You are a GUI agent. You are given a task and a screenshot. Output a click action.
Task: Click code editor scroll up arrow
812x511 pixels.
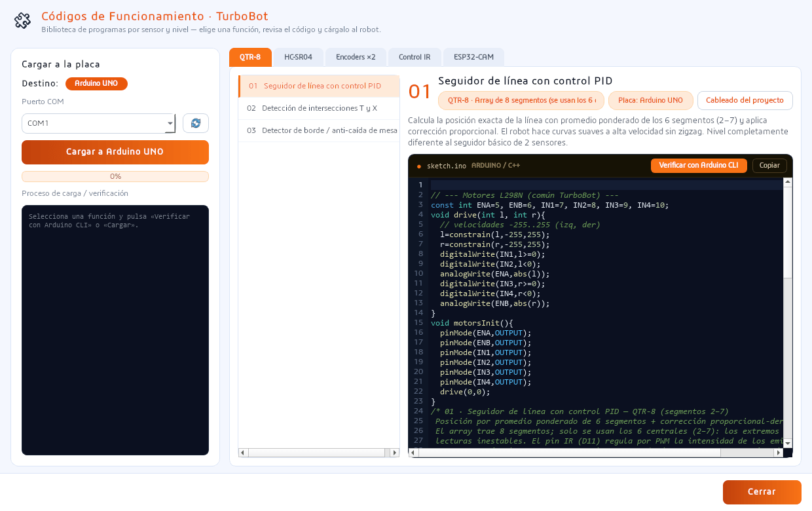point(788,182)
